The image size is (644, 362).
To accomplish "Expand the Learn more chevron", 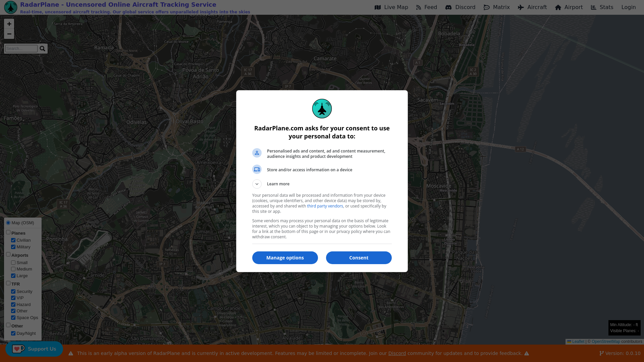I will pos(257,184).
